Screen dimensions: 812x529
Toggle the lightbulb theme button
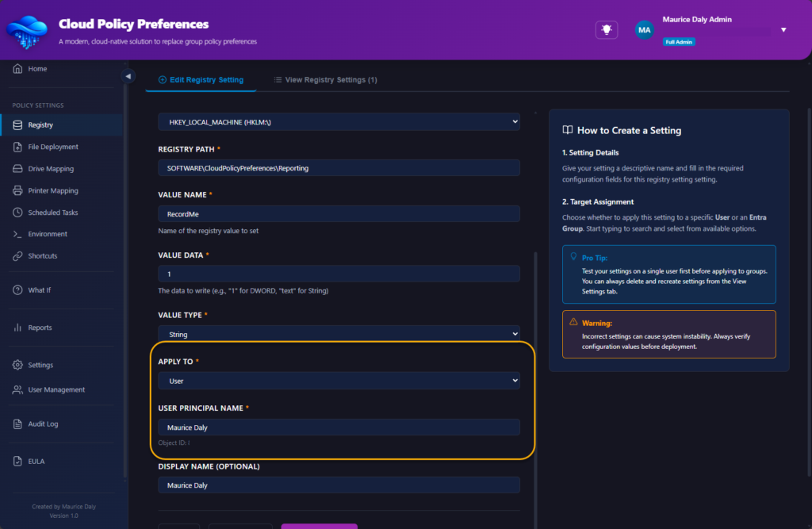click(x=607, y=29)
